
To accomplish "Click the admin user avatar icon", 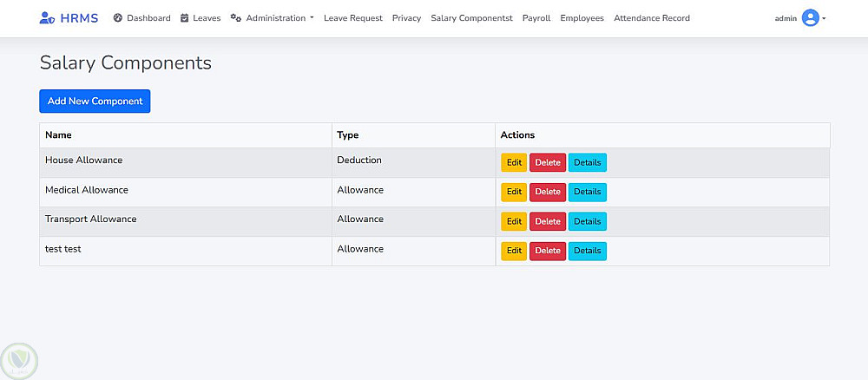I will [x=811, y=18].
